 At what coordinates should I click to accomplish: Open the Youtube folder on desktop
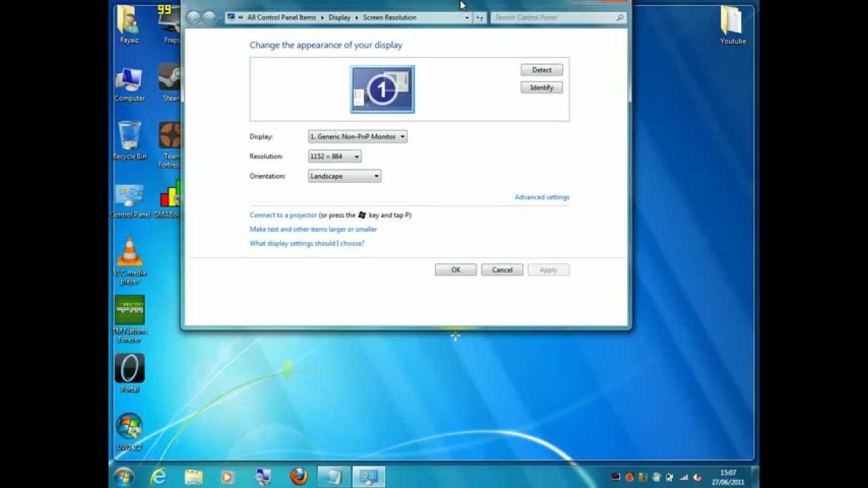click(x=733, y=25)
